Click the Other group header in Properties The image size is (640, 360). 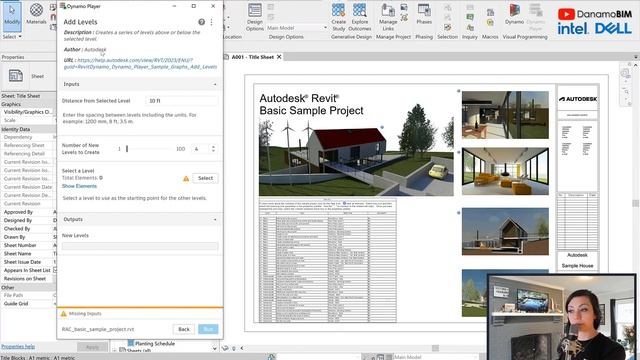tap(28, 287)
